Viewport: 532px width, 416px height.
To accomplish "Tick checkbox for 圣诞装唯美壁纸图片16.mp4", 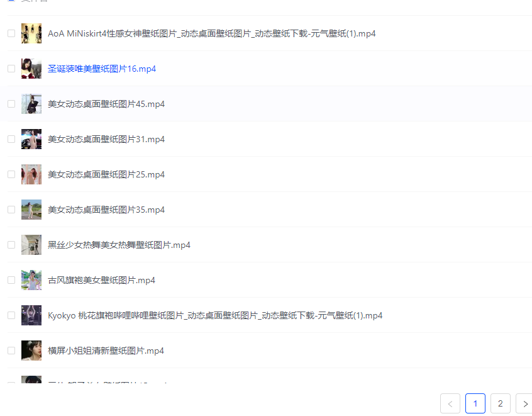I will tap(11, 69).
